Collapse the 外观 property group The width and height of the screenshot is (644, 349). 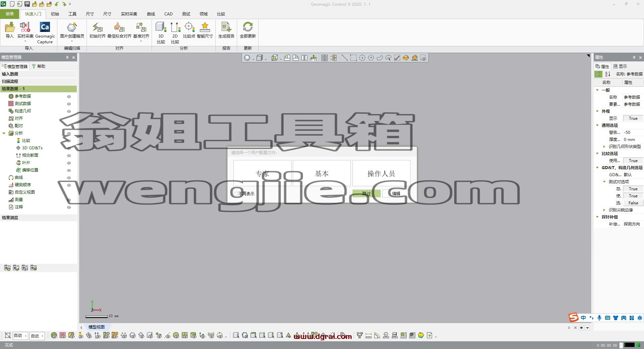click(597, 111)
